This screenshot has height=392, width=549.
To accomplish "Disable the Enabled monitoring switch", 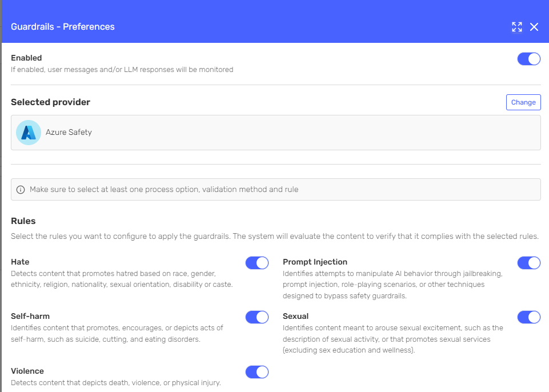I will click(528, 58).
